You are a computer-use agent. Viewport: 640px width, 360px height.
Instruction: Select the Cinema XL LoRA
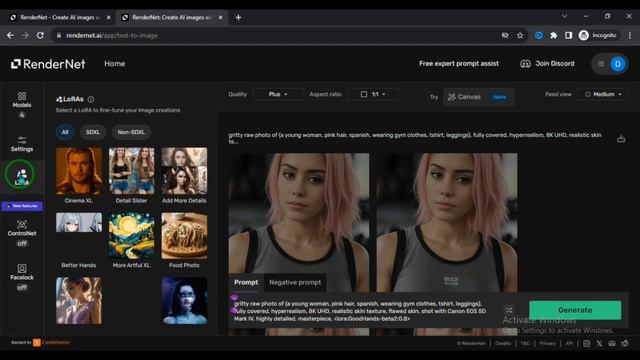coord(79,176)
